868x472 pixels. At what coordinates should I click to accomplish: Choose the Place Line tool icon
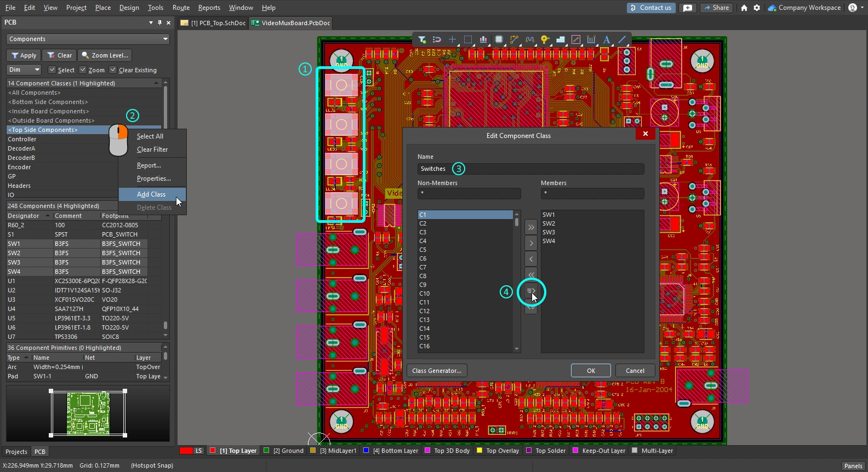(x=622, y=39)
